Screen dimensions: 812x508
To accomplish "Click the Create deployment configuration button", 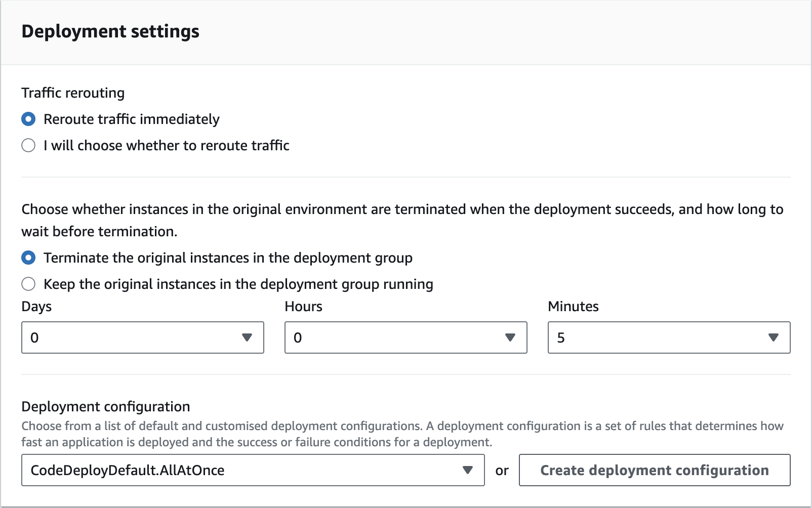I will coord(655,470).
